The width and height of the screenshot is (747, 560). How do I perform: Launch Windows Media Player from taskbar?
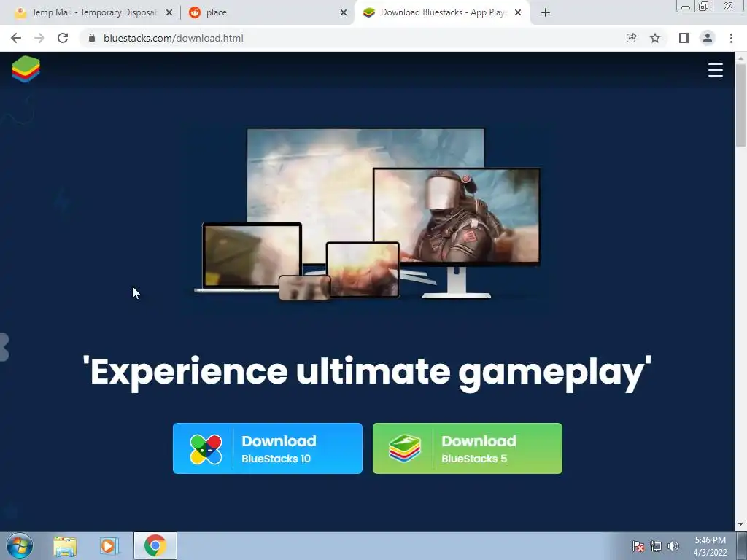tap(109, 546)
